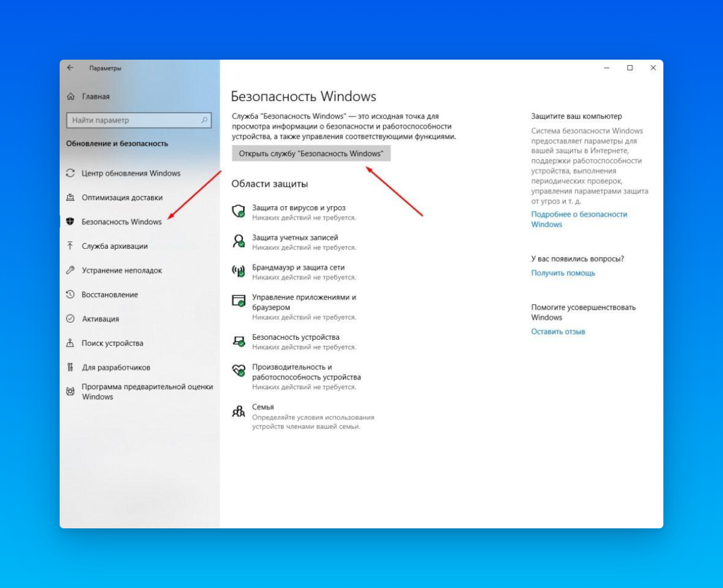Viewport: 723px width, 588px height.
Task: Select Для разработчиков
Action: [x=116, y=367]
